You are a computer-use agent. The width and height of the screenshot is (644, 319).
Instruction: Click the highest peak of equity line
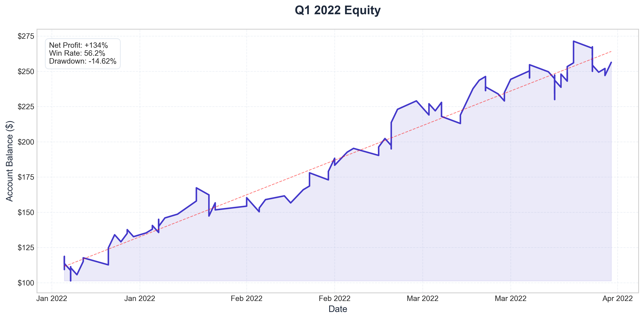pos(573,41)
